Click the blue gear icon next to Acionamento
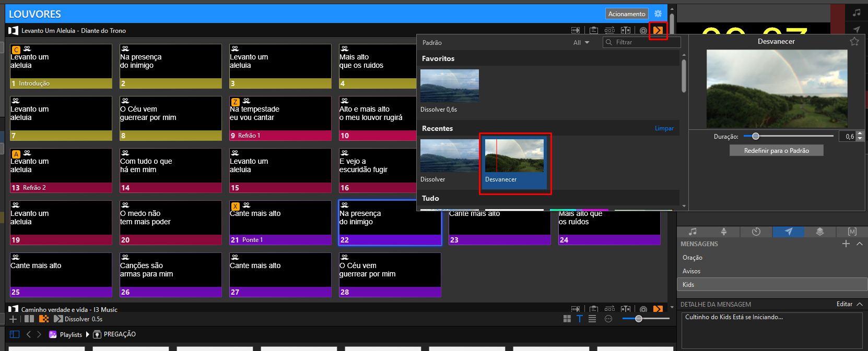Image resolution: width=868 pixels, height=351 pixels. (658, 14)
